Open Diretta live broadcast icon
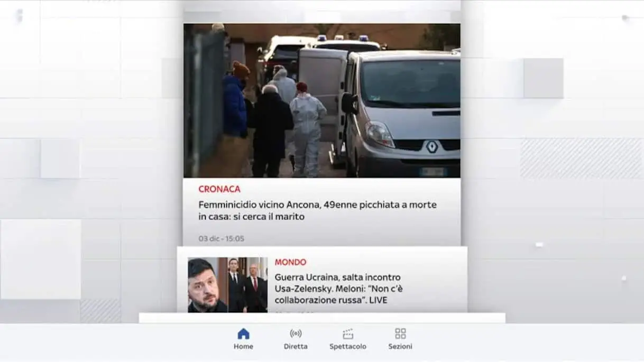This screenshot has height=362, width=644. click(x=296, y=333)
